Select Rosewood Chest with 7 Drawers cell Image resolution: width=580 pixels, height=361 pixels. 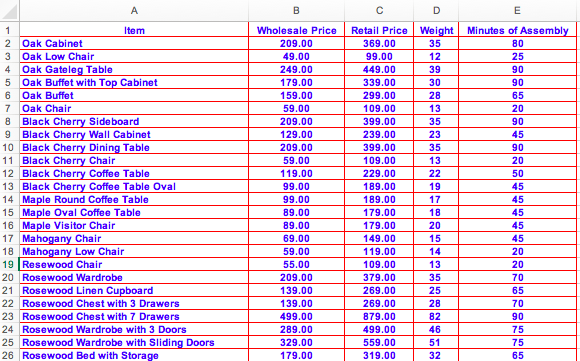[x=134, y=317]
